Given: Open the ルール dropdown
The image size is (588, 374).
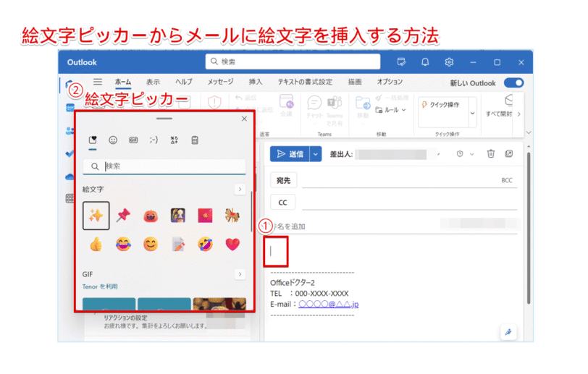Looking at the screenshot, I should (x=391, y=110).
